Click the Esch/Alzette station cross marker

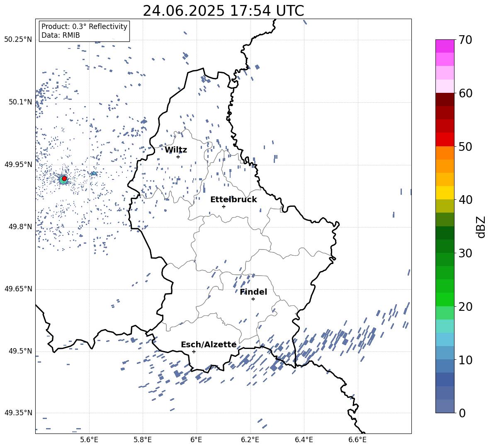(194, 351)
